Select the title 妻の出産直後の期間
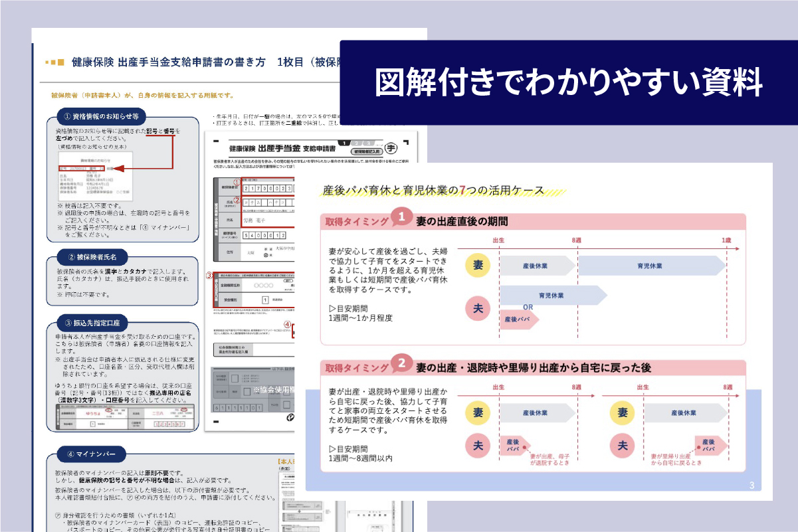Image resolution: width=798 pixels, height=532 pixels. pyautogui.click(x=462, y=221)
